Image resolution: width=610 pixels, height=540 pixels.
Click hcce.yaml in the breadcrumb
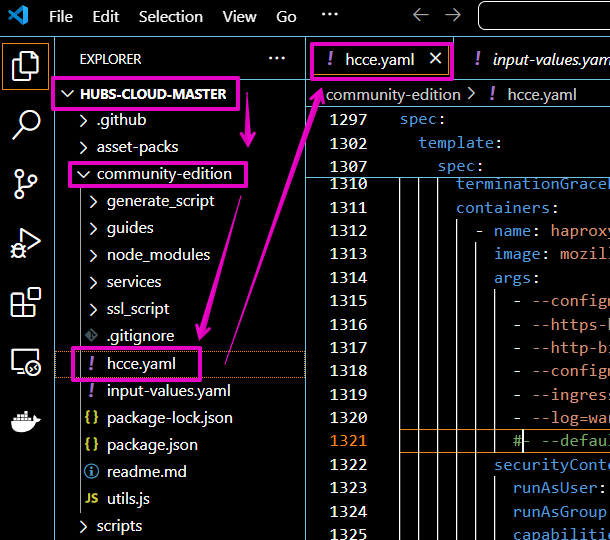[542, 95]
